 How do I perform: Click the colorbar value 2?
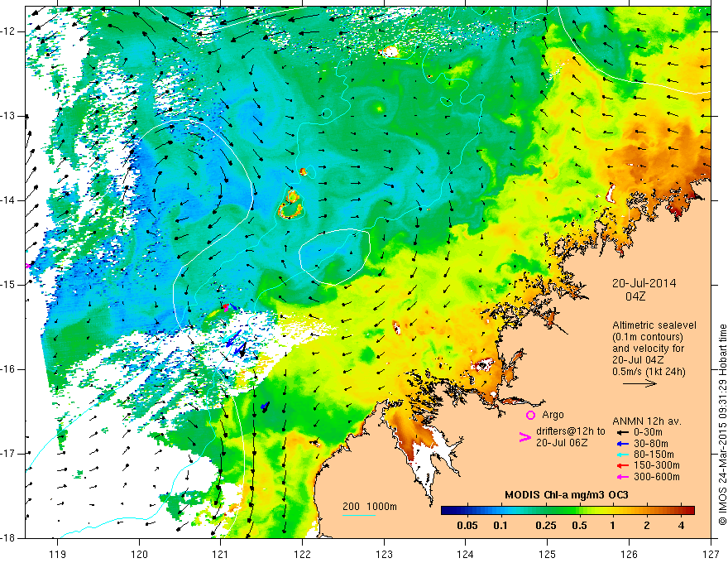pos(647,526)
